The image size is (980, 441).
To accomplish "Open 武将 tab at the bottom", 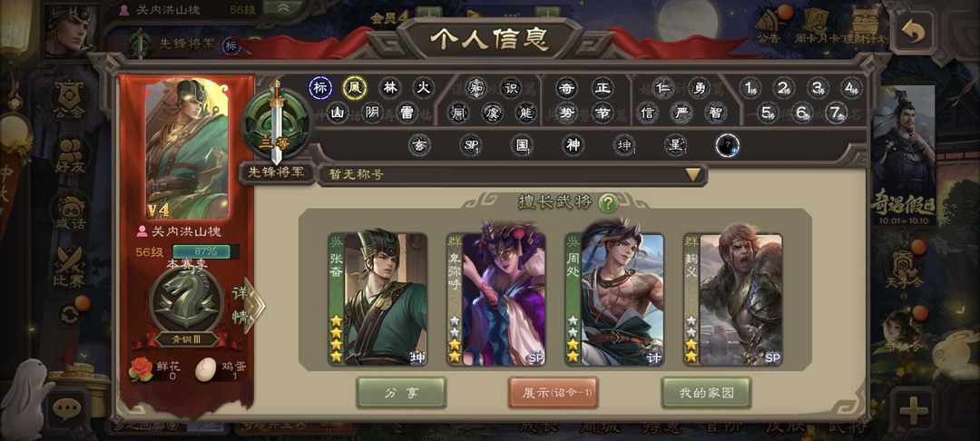I will tap(847, 427).
